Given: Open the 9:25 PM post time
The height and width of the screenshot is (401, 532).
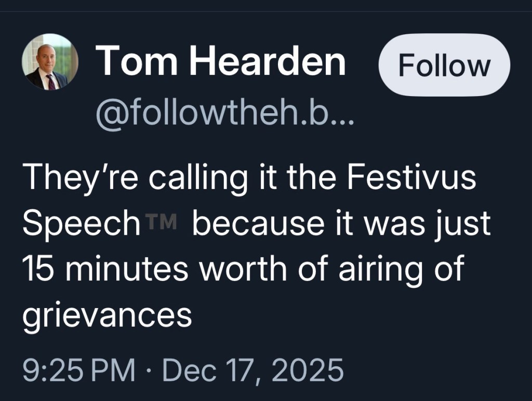Looking at the screenshot, I should [79, 371].
